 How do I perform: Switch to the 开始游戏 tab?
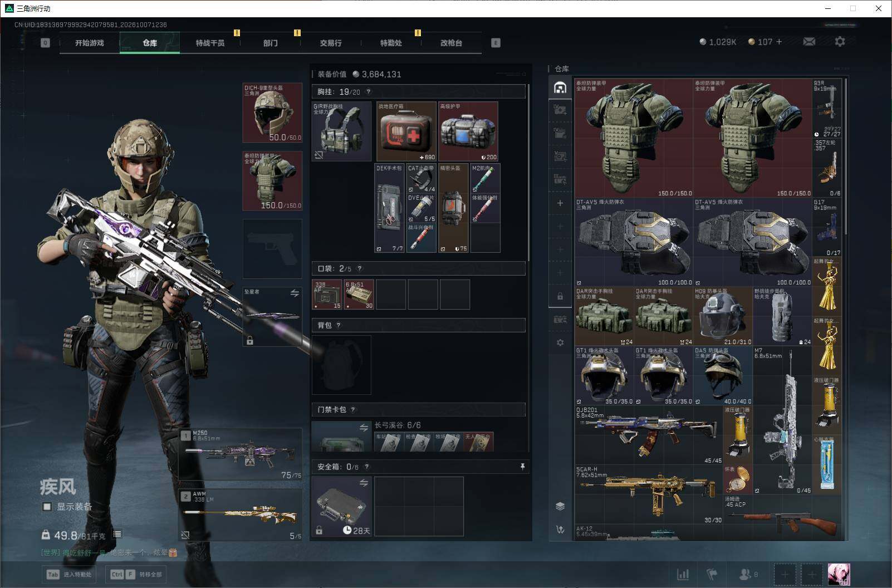tap(90, 43)
